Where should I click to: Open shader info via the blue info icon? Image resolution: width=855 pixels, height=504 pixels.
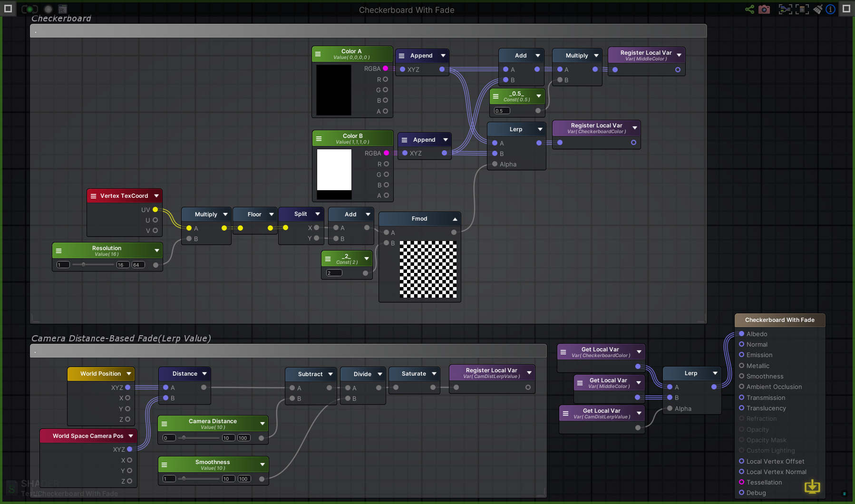[x=830, y=9]
